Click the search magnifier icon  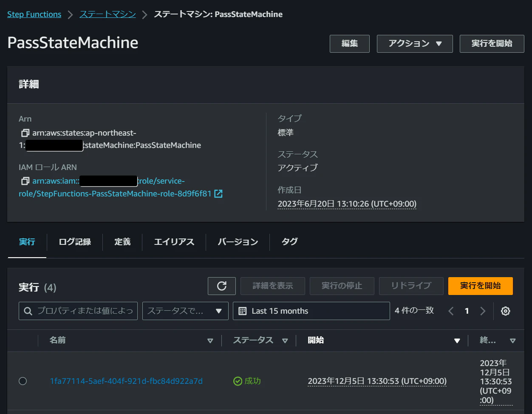click(x=28, y=311)
